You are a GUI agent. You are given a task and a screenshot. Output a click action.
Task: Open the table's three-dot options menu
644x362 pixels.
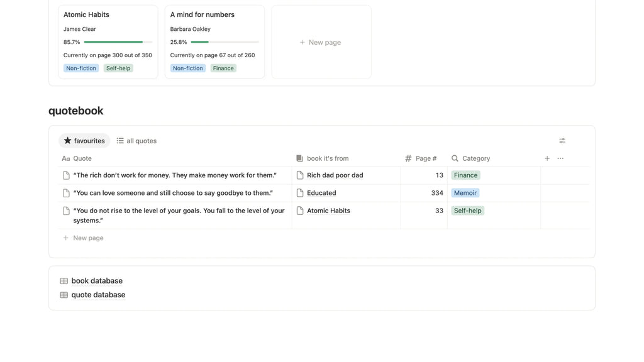[560, 158]
